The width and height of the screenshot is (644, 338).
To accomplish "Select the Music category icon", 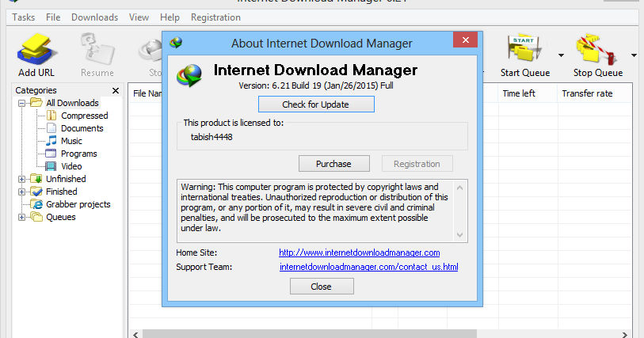I will [x=51, y=141].
